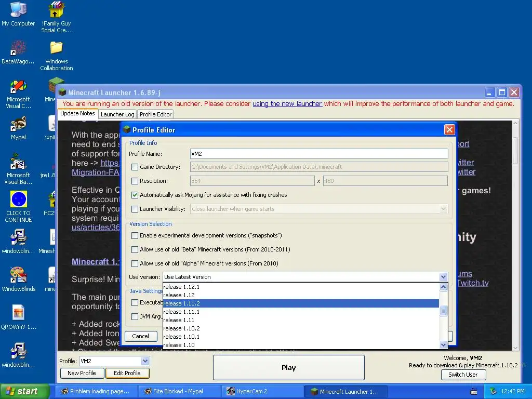Uncheck Automatically ask Mojang for assistance
This screenshot has width=532, height=399.
click(x=135, y=195)
